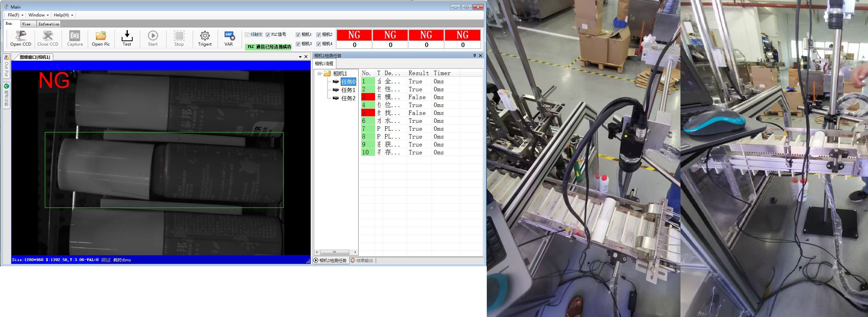Open the VAR variables tool
Image resolution: width=868 pixels, height=317 pixels.
[229, 36]
